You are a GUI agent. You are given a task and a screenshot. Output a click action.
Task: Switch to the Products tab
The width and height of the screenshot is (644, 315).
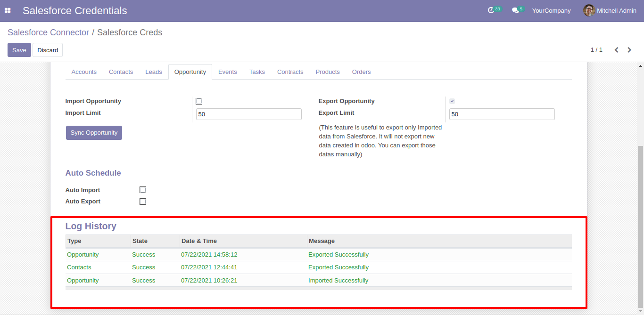point(328,72)
